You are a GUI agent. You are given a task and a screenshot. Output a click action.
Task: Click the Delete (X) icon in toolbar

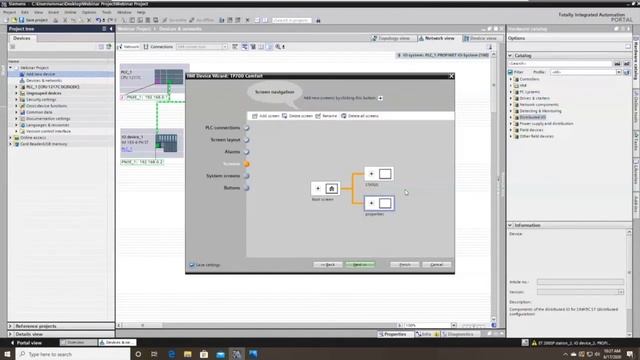(89, 20)
